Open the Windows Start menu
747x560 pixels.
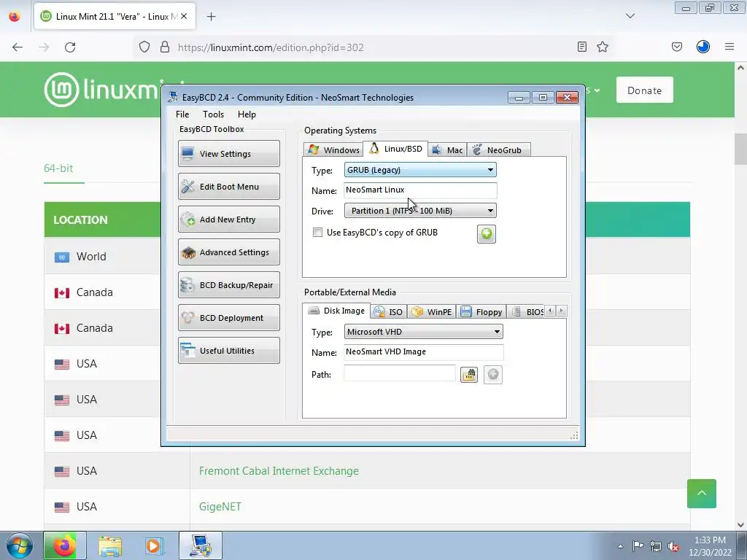(x=19, y=545)
